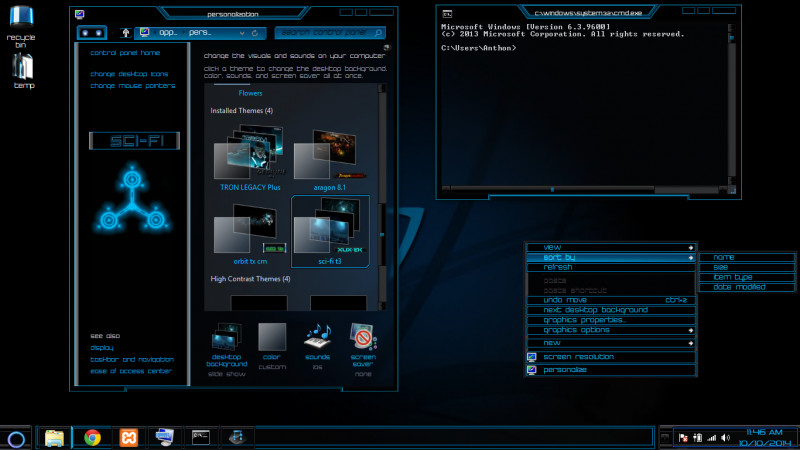Open Desktop Background slide show settings

(x=227, y=350)
